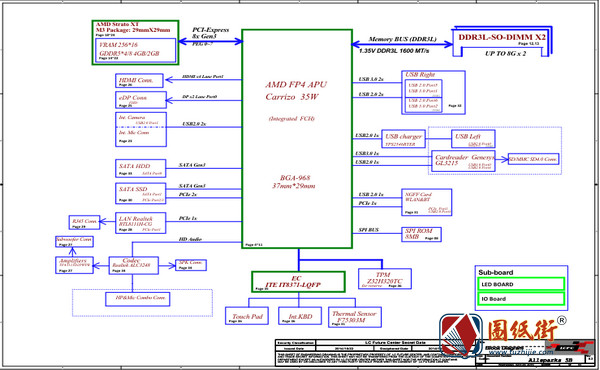
Task: Click the RJ45 Conn. block
Action: 85,223
